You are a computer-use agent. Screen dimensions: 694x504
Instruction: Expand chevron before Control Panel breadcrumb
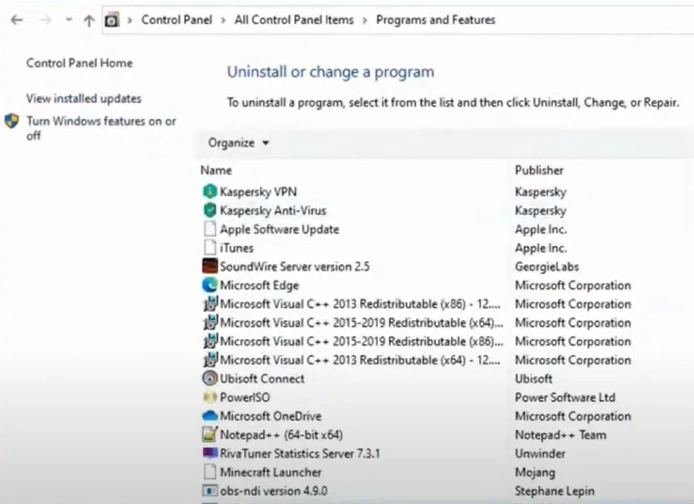[x=130, y=20]
